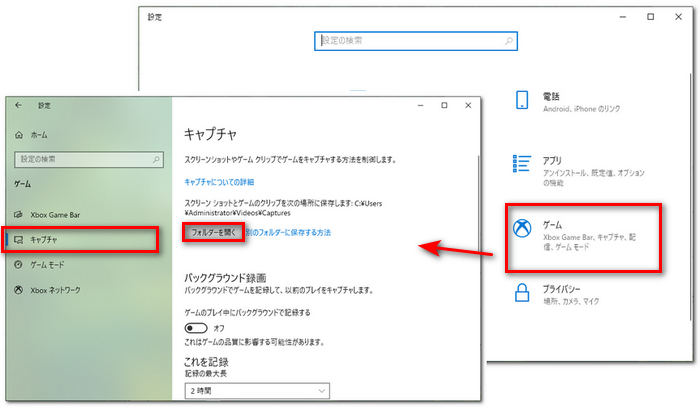Screen dimensions: 700x407
Task: Click the ゲーム モード gauge icon
Action: pos(18,265)
